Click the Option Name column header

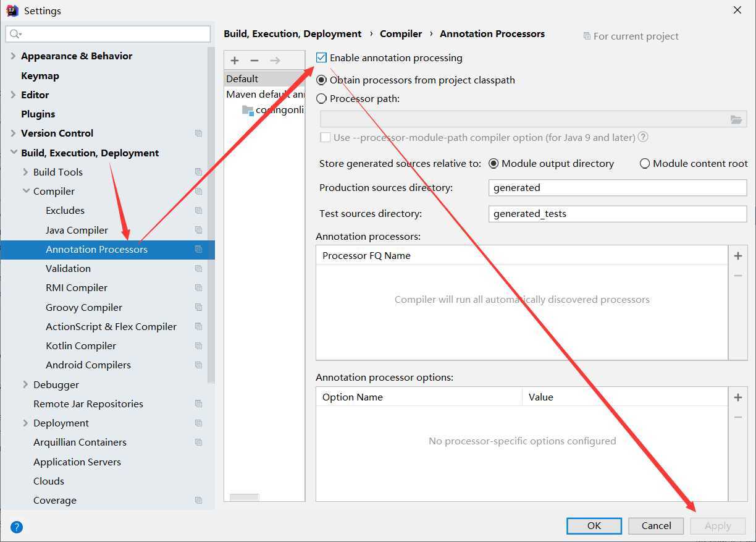click(419, 397)
